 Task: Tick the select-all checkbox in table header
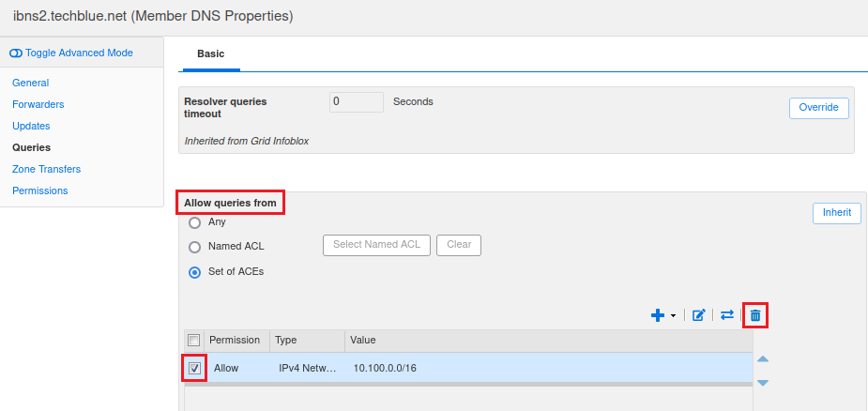tap(193, 340)
